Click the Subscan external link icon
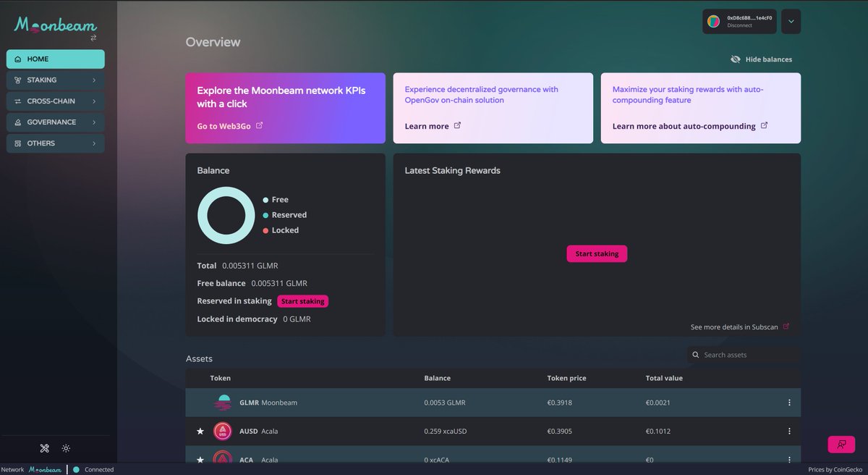The image size is (868, 475). 786,327
